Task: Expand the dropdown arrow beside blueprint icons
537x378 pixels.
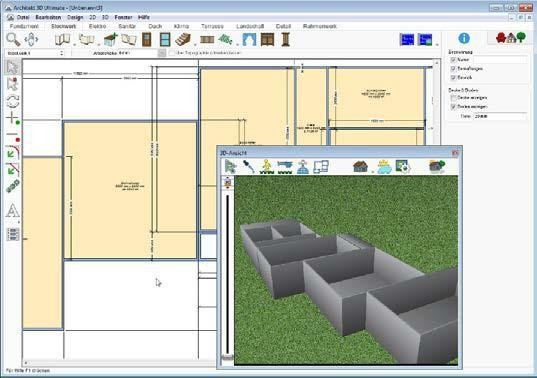Action: (437, 45)
